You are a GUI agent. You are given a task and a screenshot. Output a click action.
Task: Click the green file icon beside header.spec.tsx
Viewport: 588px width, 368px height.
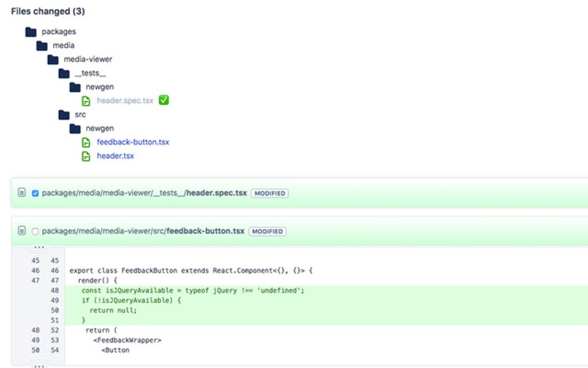point(86,100)
